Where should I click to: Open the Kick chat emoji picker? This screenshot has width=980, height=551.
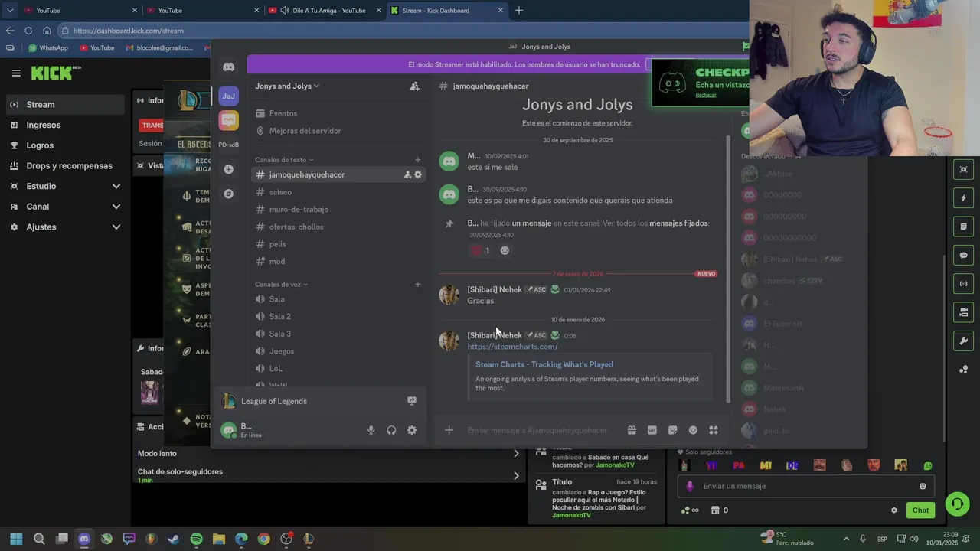[923, 486]
